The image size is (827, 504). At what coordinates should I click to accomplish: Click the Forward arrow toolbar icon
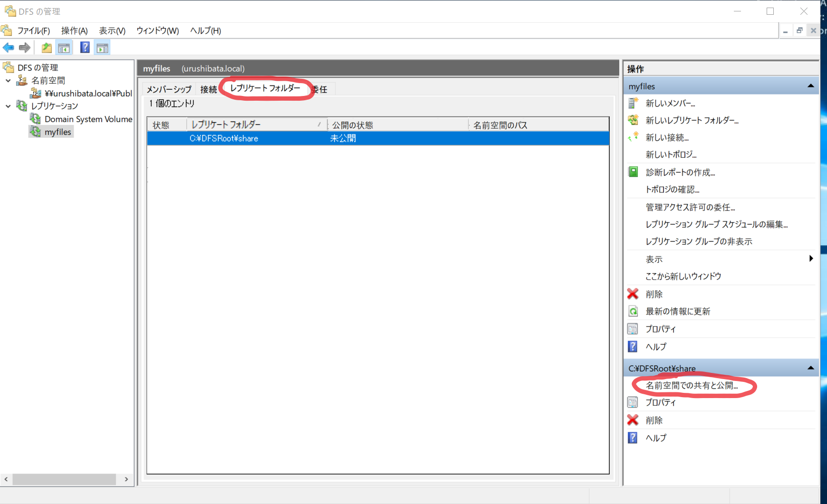pos(25,48)
